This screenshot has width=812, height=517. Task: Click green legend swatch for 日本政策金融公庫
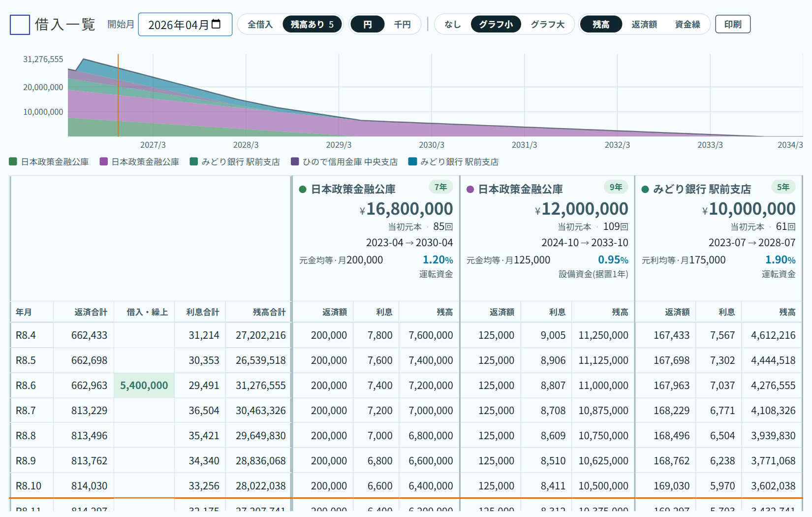(13, 162)
